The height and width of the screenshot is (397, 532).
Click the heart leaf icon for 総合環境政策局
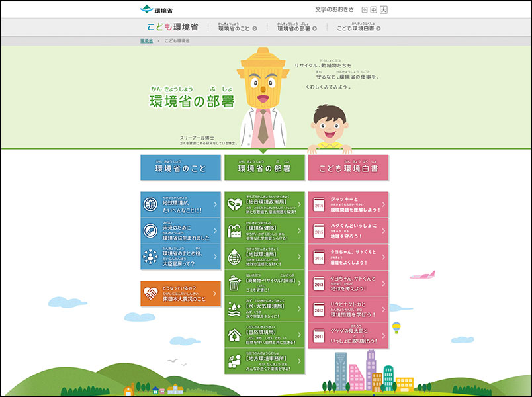tap(236, 204)
